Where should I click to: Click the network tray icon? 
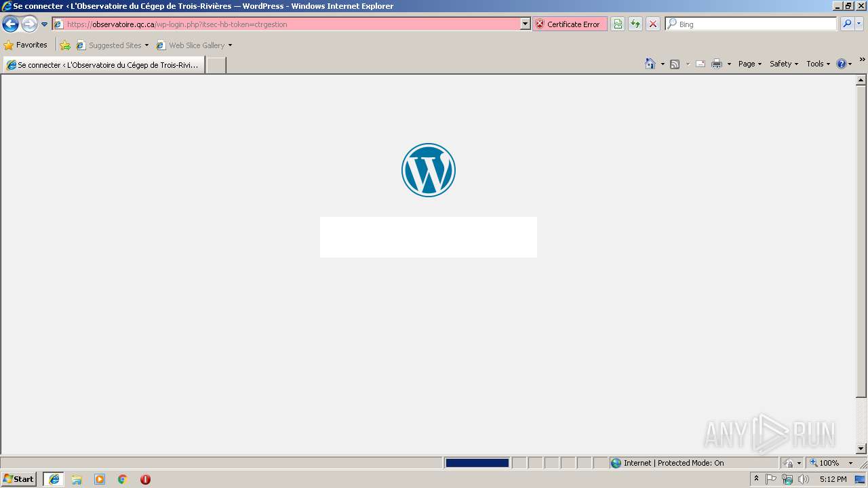(787, 479)
